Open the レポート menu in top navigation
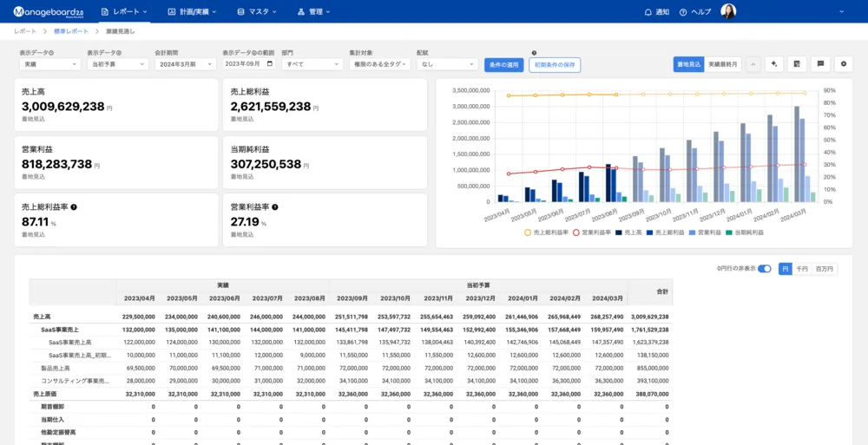 pyautogui.click(x=124, y=12)
